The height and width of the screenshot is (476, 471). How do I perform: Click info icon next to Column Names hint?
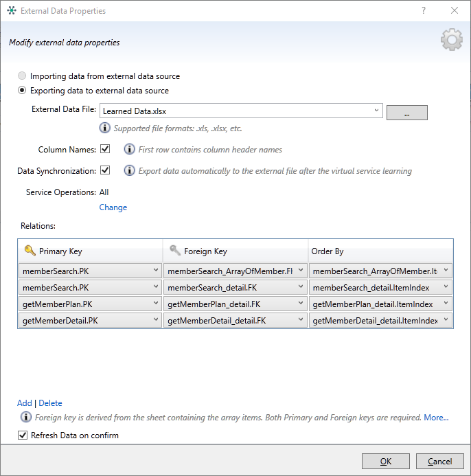(129, 149)
